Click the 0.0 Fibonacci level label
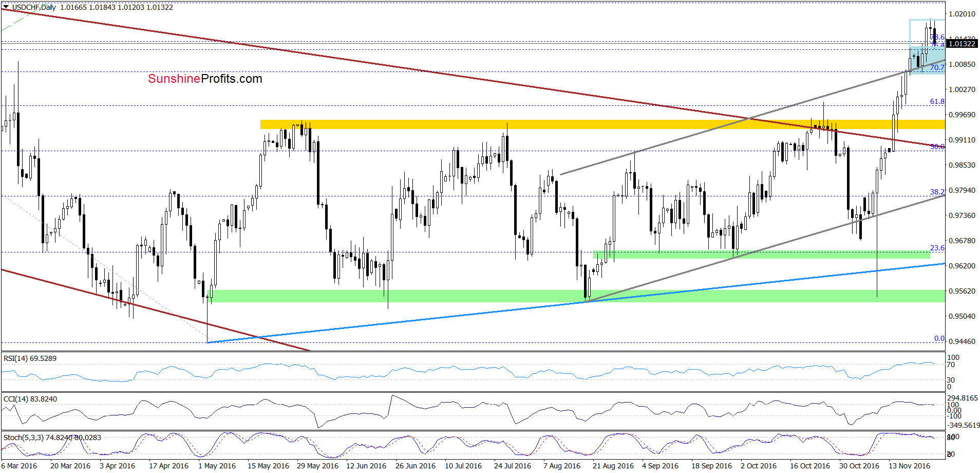 click(939, 338)
